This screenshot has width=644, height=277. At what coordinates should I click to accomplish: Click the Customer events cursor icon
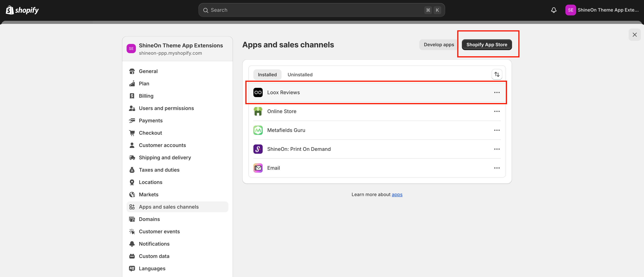click(x=132, y=232)
